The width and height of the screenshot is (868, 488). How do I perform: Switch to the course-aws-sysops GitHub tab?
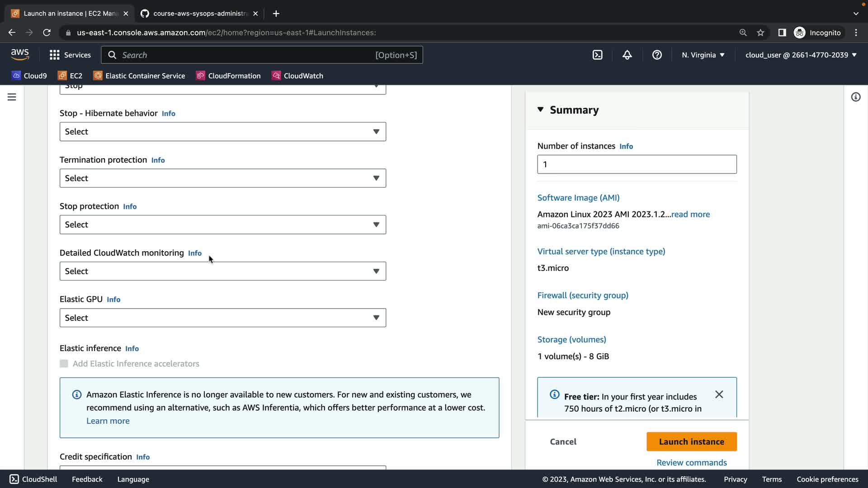tap(199, 14)
